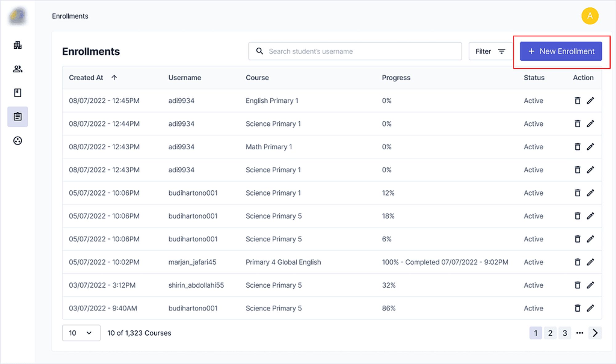This screenshot has height=364, width=616.
Task: Focus the Search student's username field
Action: tap(355, 51)
